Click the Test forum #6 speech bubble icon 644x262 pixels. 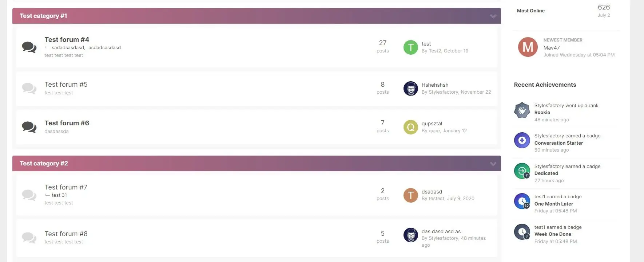[29, 127]
